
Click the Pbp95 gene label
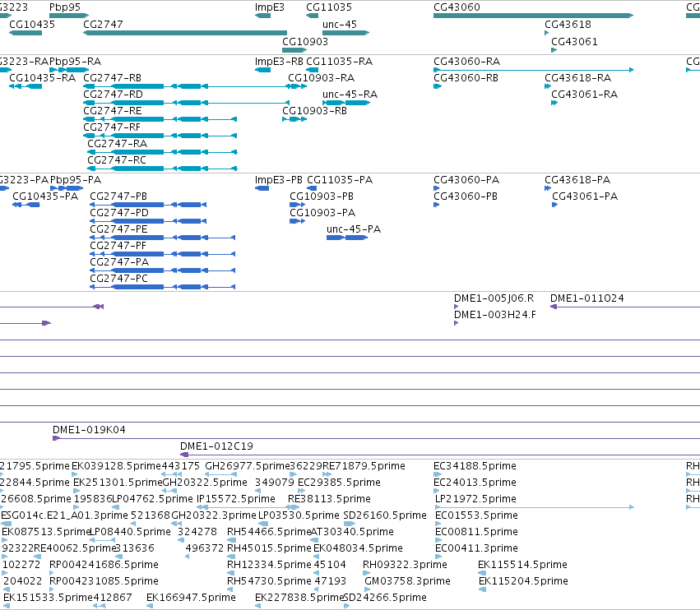65,7
